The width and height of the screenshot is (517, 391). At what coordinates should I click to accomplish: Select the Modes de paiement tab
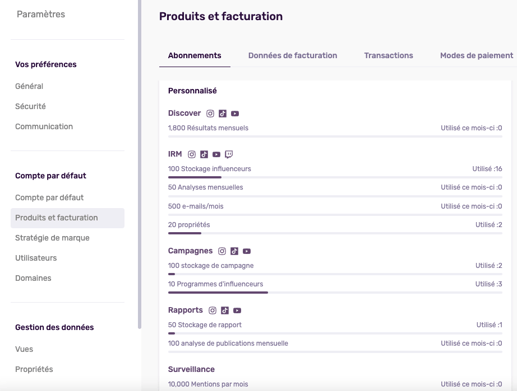point(477,55)
